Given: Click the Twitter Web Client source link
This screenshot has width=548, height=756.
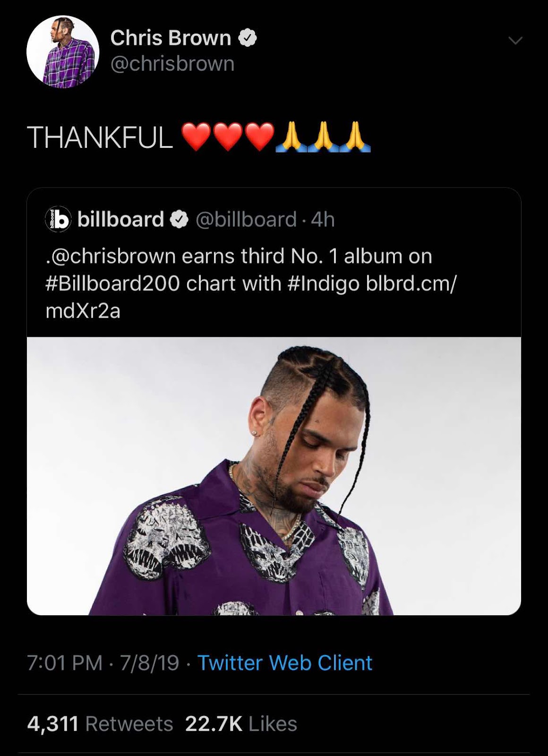Looking at the screenshot, I should pyautogui.click(x=285, y=663).
